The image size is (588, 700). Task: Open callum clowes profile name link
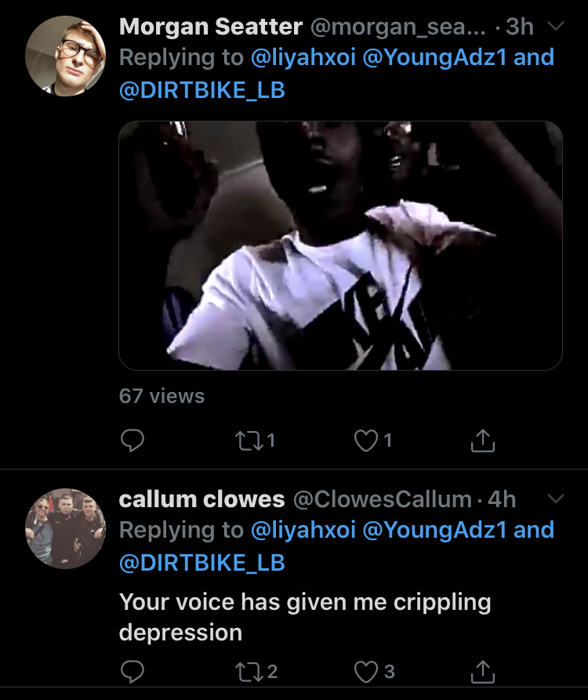(x=201, y=499)
